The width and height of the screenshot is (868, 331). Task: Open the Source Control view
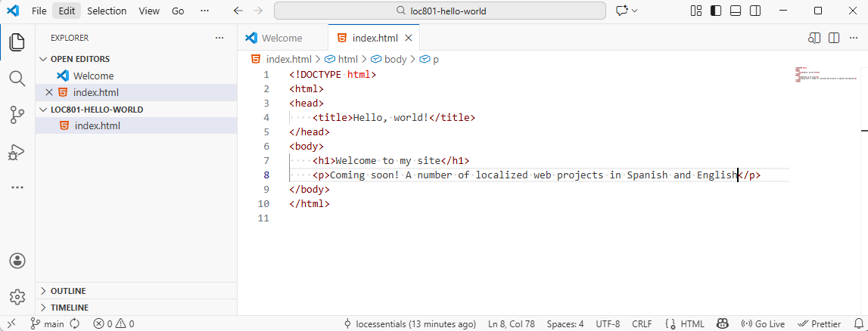tap(17, 116)
